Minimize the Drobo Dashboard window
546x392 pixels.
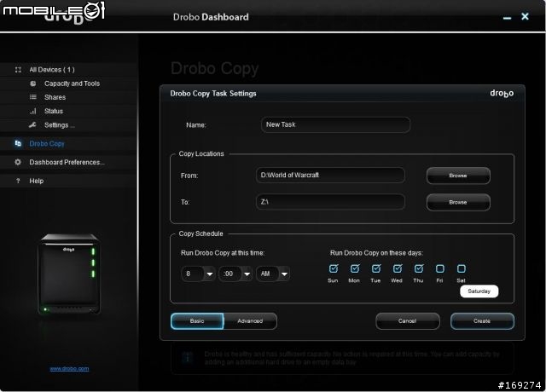508,17
